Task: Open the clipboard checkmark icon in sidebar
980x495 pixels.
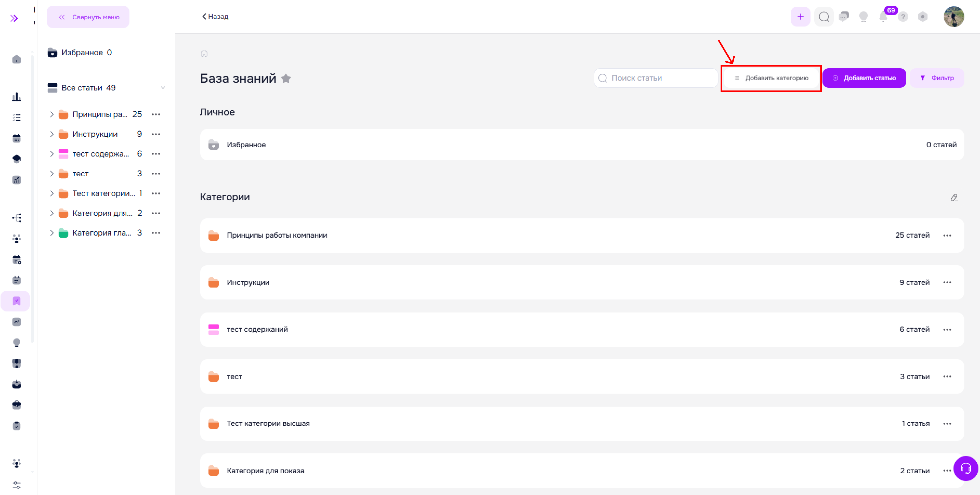Action: 16,426
